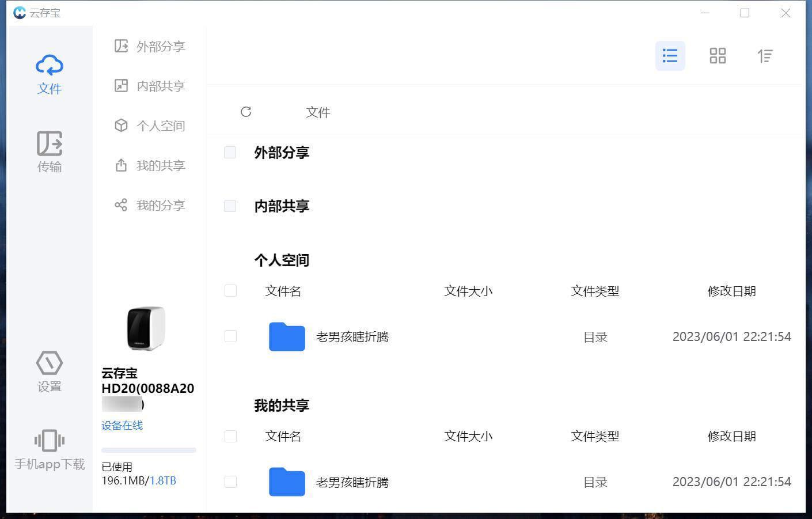Go to 外部分享 in the navigation menu
The image size is (812, 519).
pyautogui.click(x=150, y=46)
